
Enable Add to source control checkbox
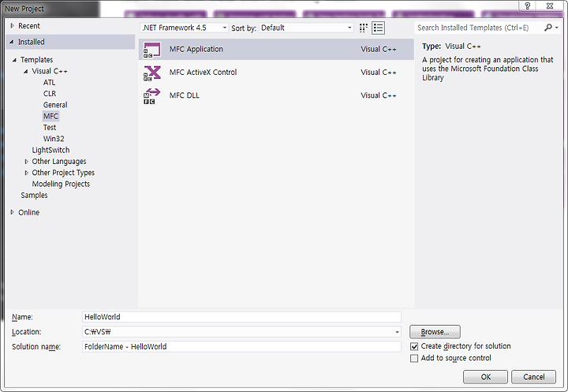pos(414,358)
